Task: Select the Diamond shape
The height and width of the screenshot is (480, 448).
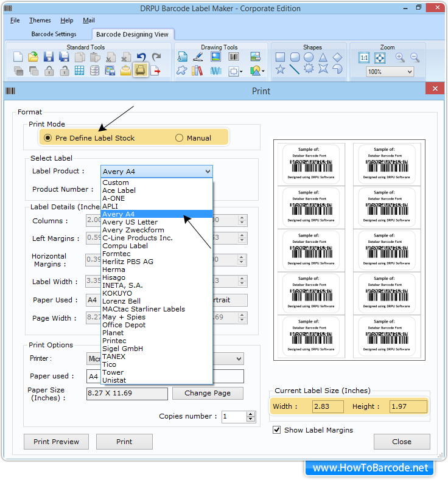Action: click(337, 57)
